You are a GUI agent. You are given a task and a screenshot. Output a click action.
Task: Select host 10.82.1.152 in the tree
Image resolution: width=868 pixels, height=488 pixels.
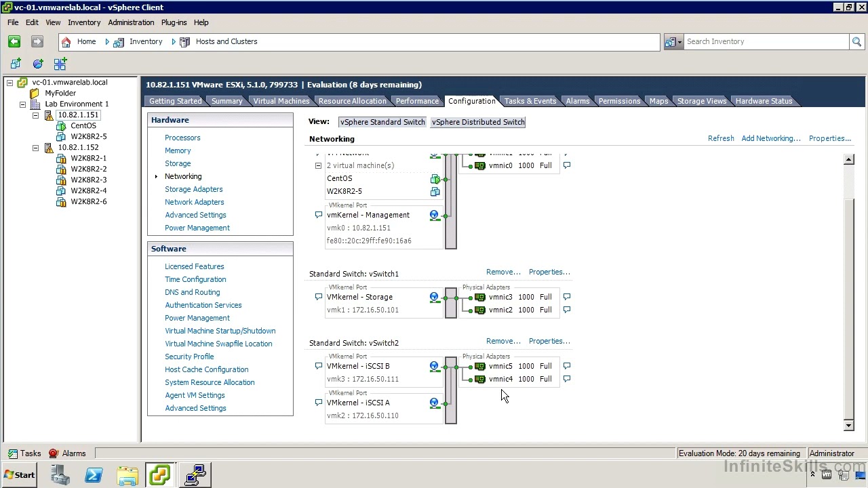pyautogui.click(x=78, y=148)
